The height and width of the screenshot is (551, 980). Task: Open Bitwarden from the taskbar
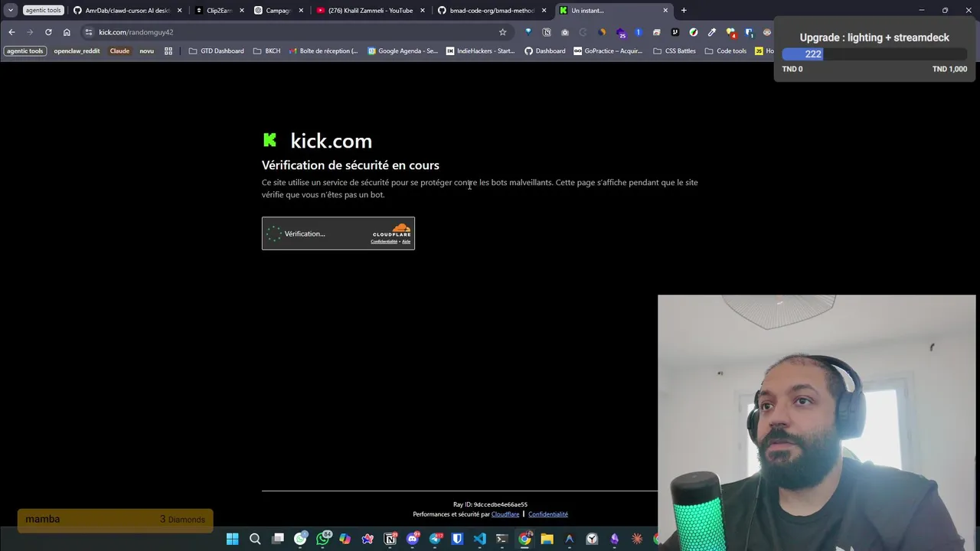click(457, 539)
